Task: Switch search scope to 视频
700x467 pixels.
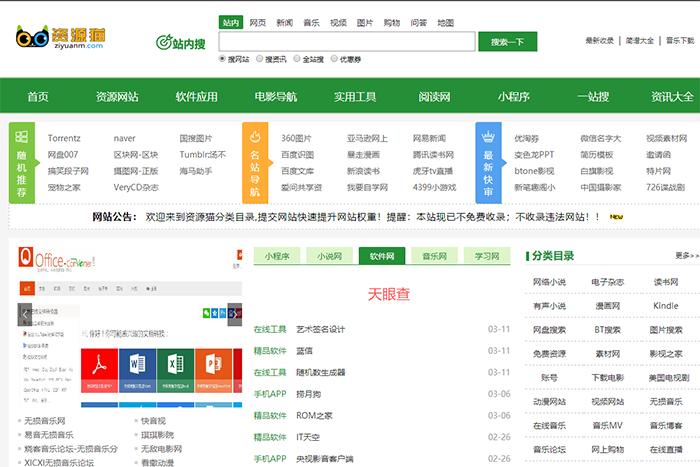Action: click(x=338, y=23)
